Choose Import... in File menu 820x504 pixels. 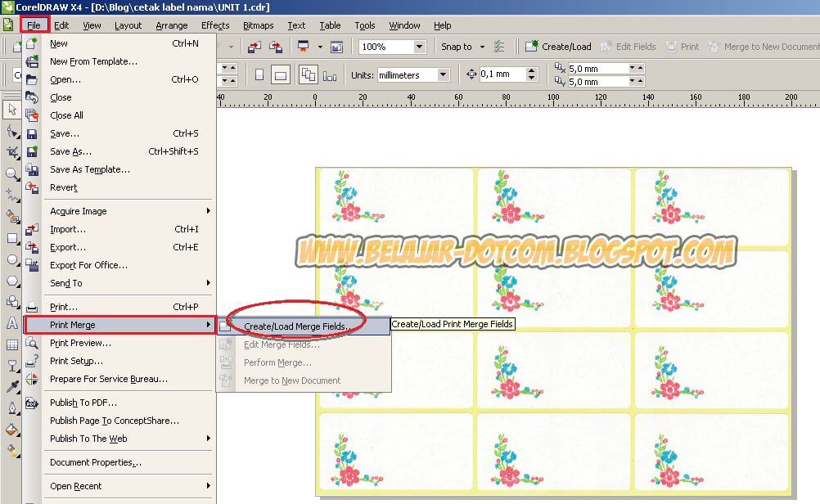click(119, 229)
